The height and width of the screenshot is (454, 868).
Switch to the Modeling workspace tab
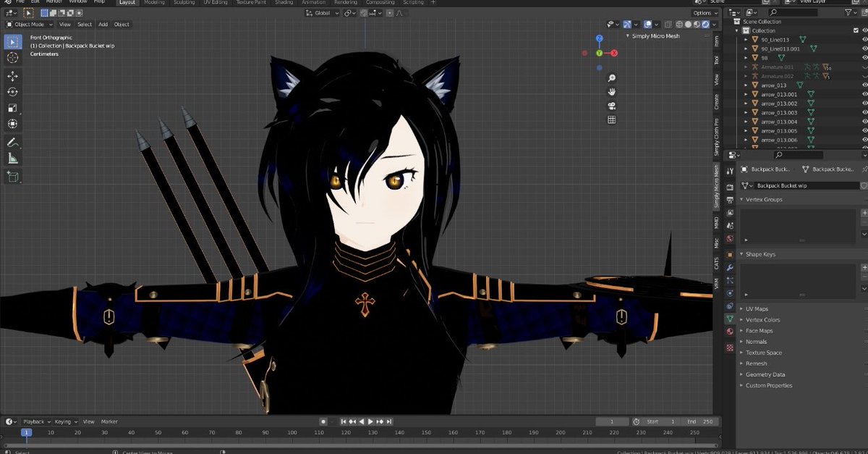coord(154,2)
